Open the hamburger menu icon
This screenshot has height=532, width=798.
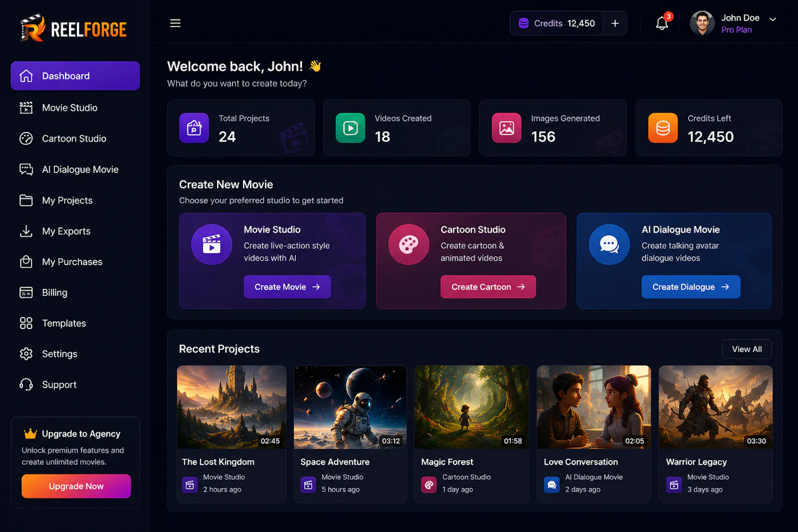(x=175, y=23)
